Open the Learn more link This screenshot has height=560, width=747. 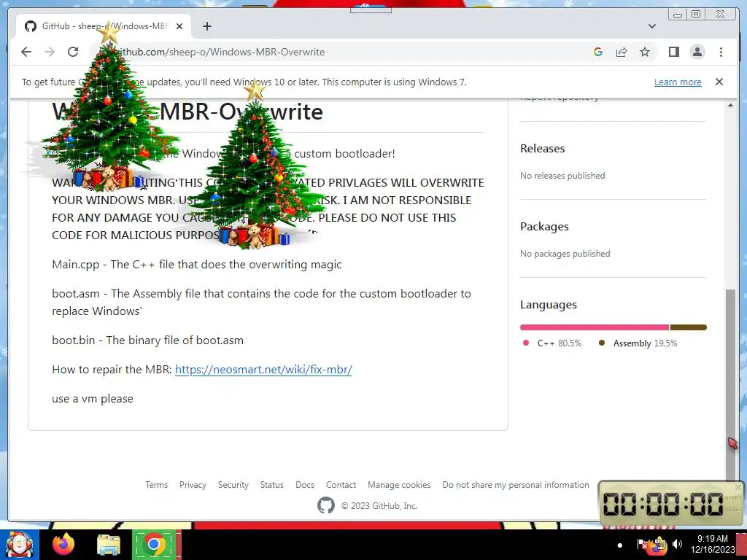click(x=678, y=82)
